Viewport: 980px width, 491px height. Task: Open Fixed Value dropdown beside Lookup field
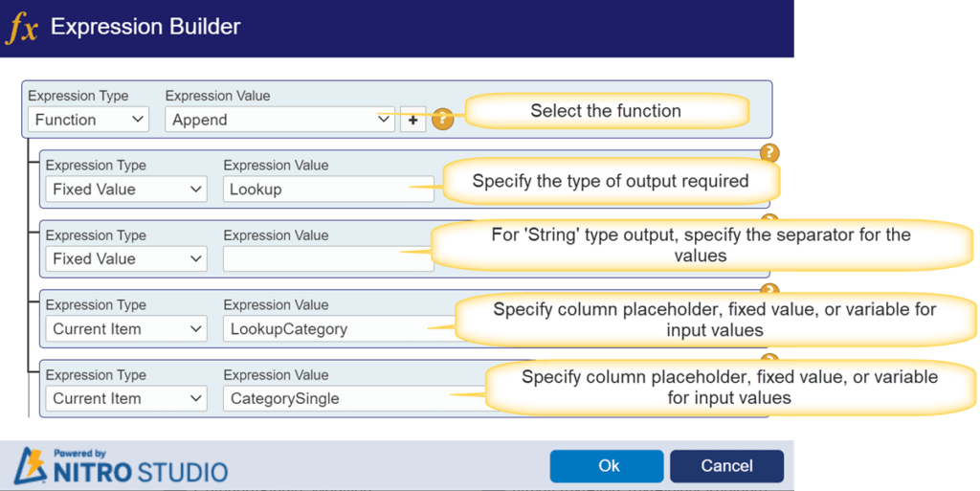coord(126,190)
